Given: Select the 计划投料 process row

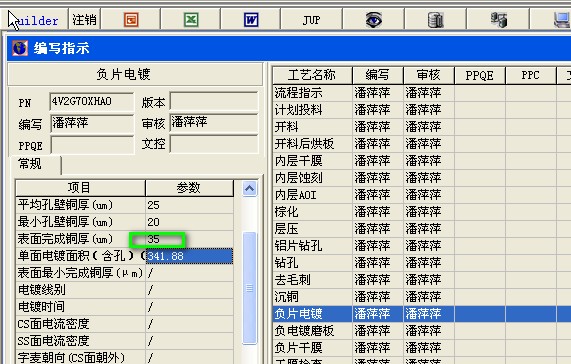Looking at the screenshot, I should coord(422,110).
